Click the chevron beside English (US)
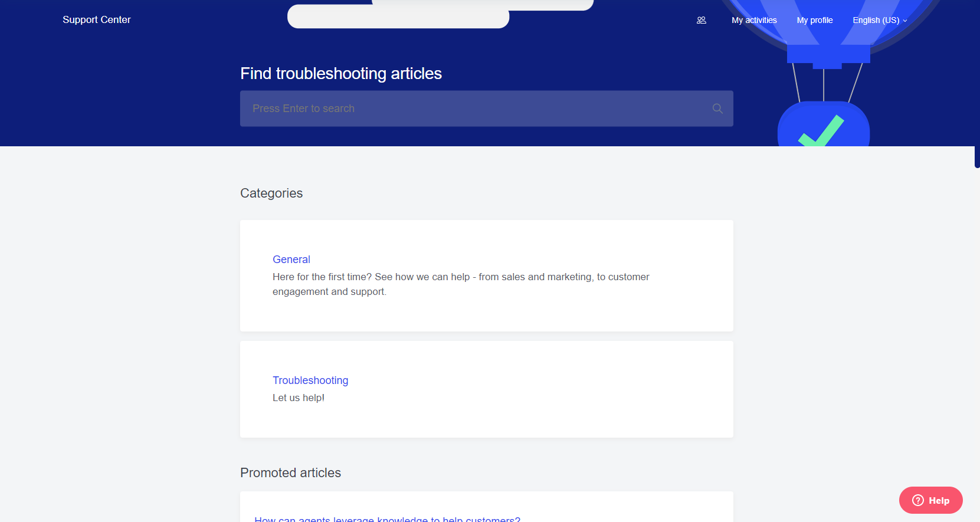The image size is (980, 522). click(x=905, y=21)
